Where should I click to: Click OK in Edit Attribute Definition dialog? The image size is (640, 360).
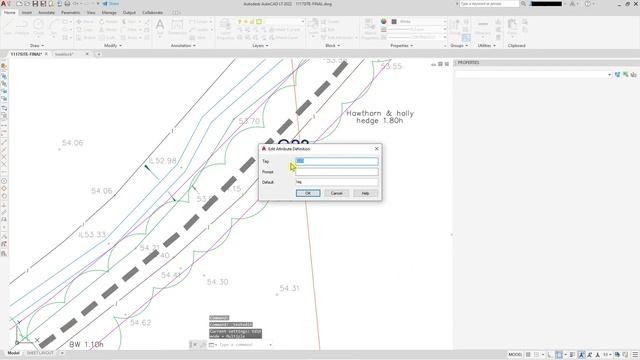coord(308,193)
